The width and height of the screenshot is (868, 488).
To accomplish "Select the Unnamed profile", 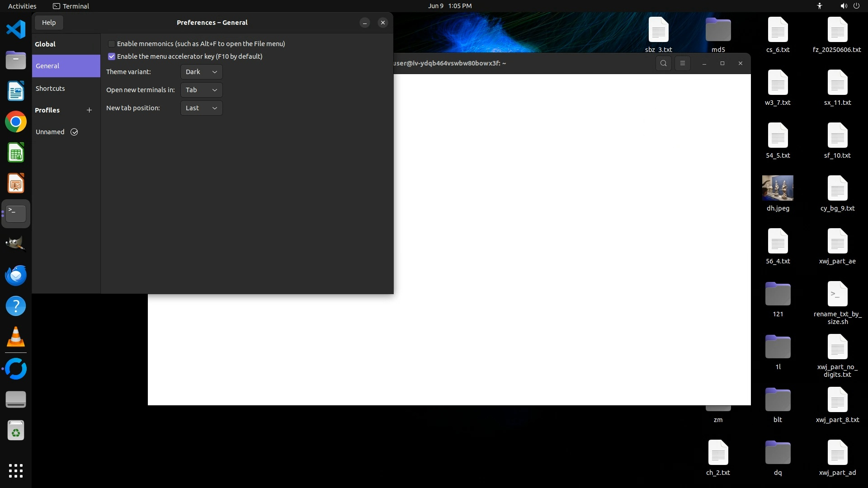I will coord(50,132).
